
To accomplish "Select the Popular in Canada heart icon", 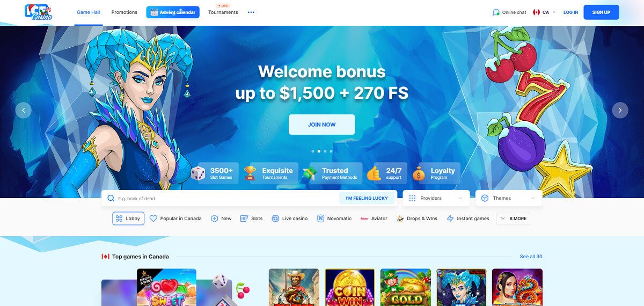I will (x=153, y=218).
